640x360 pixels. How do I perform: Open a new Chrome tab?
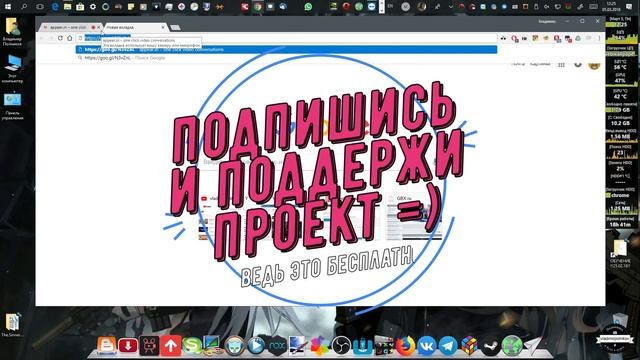click(176, 27)
